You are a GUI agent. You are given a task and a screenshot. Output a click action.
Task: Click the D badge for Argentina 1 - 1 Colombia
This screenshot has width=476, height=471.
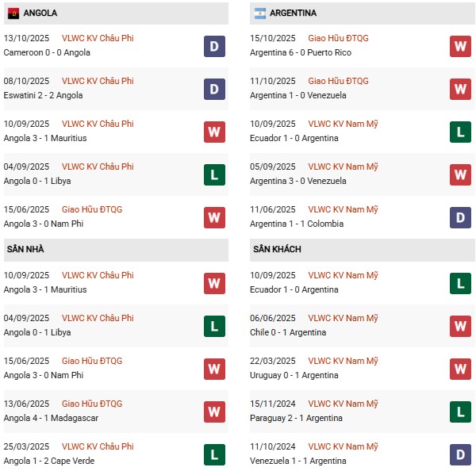(x=460, y=217)
